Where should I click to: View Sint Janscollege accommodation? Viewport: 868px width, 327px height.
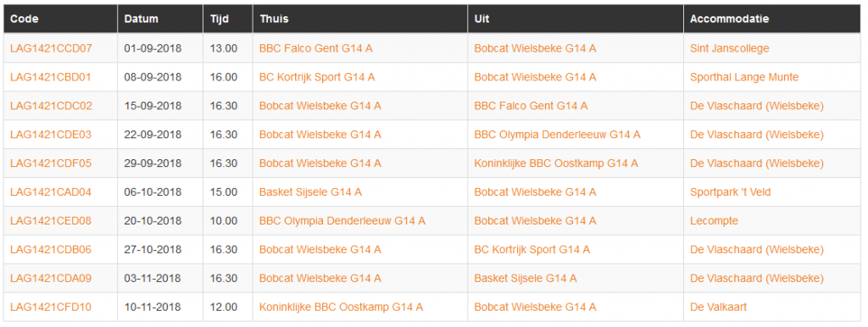tap(729, 48)
